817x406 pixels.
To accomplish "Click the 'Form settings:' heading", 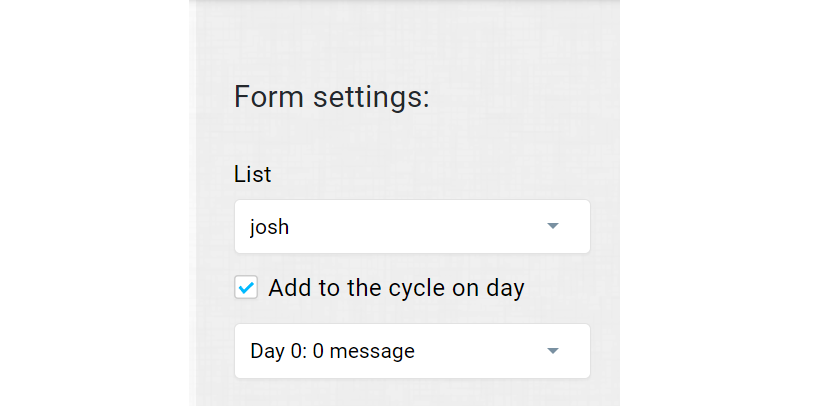I will [331, 97].
